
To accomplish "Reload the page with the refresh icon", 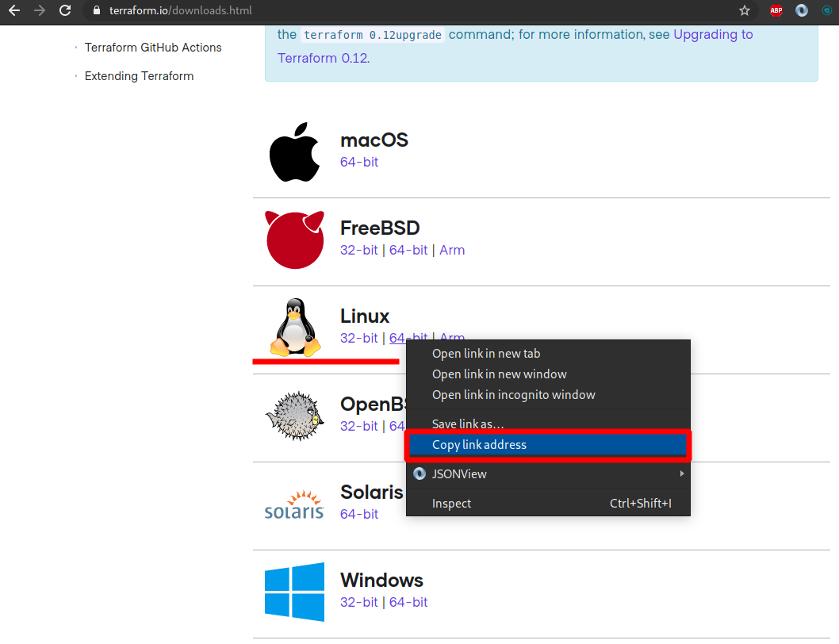I will point(65,10).
